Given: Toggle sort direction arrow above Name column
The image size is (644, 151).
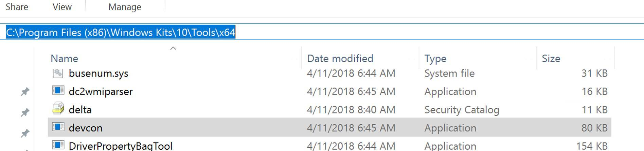Looking at the screenshot, I should tap(173, 48).
